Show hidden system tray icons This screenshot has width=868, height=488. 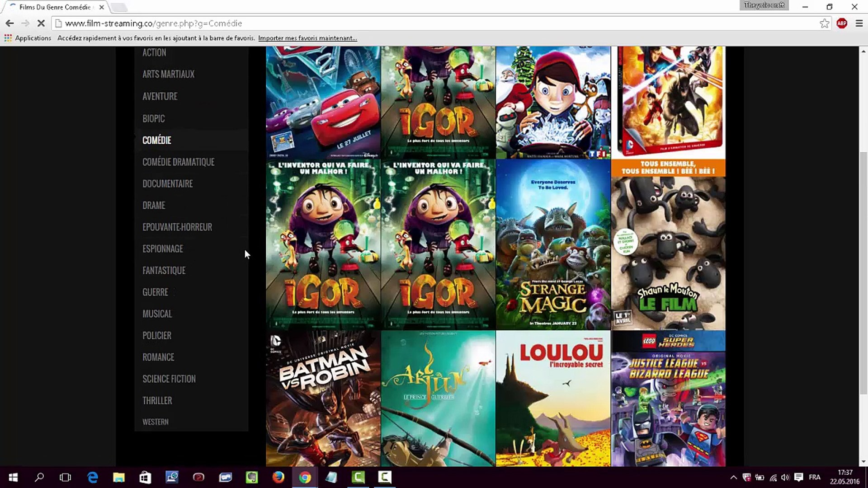tap(733, 477)
